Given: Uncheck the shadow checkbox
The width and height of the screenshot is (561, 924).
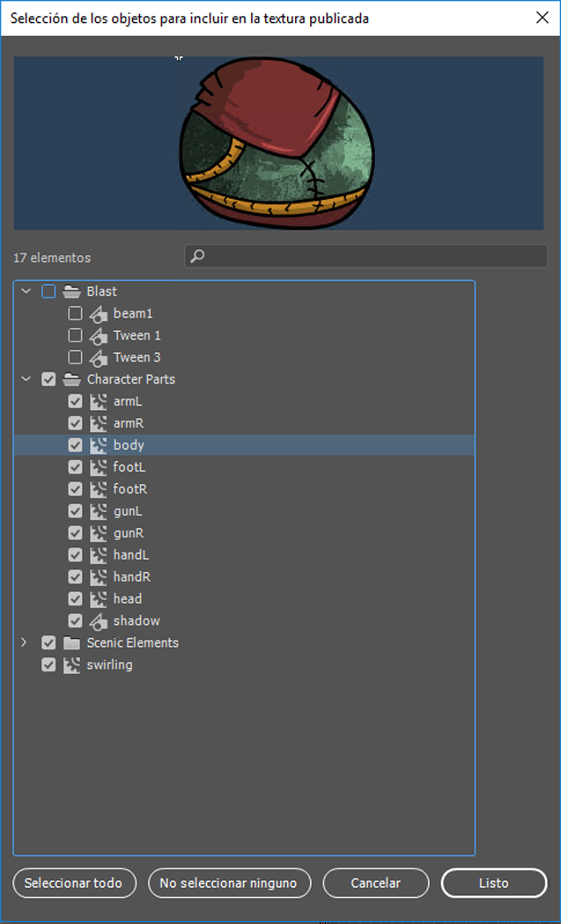Looking at the screenshot, I should tap(75, 620).
